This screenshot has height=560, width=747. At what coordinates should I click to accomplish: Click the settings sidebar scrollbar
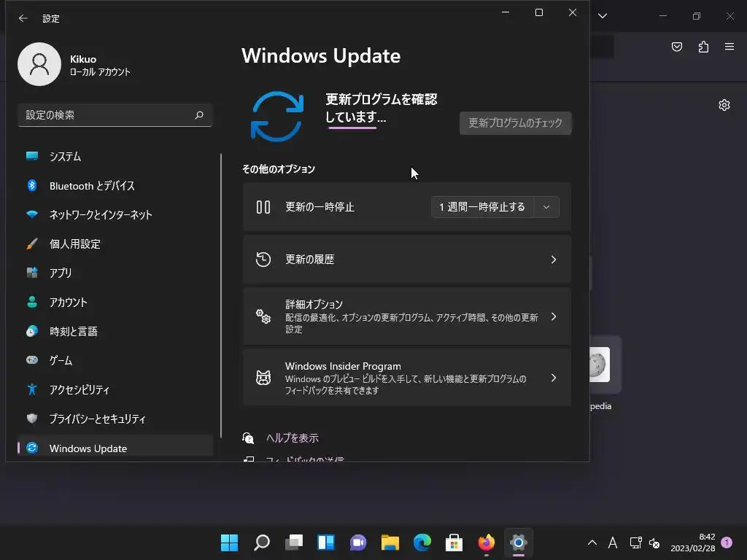click(221, 295)
